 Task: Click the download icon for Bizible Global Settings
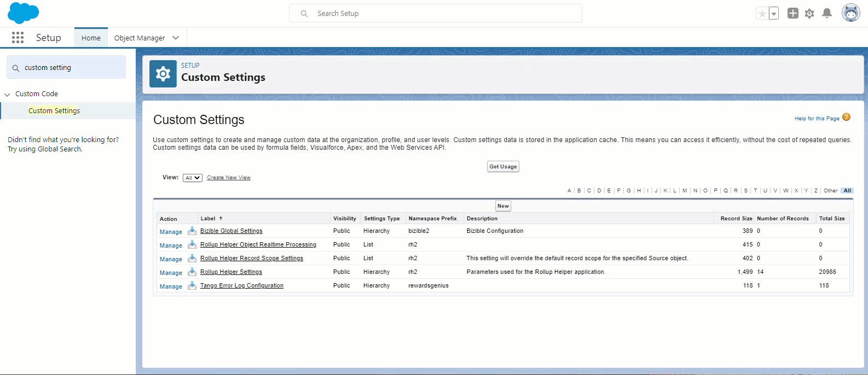pos(192,231)
